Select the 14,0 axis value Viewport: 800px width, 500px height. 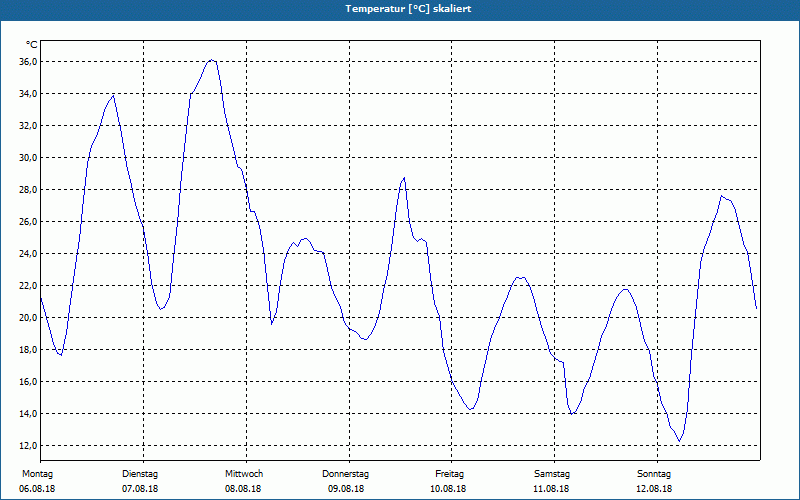28,413
